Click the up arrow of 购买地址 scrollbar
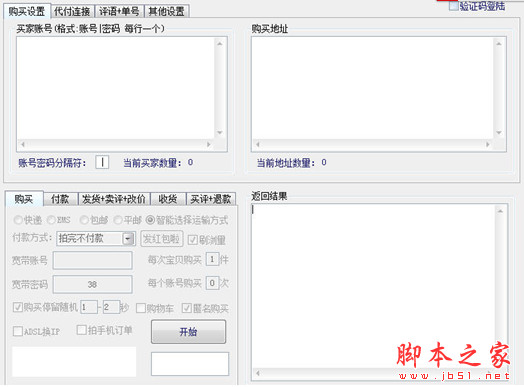Viewport: 524px width, 387px height. point(499,44)
